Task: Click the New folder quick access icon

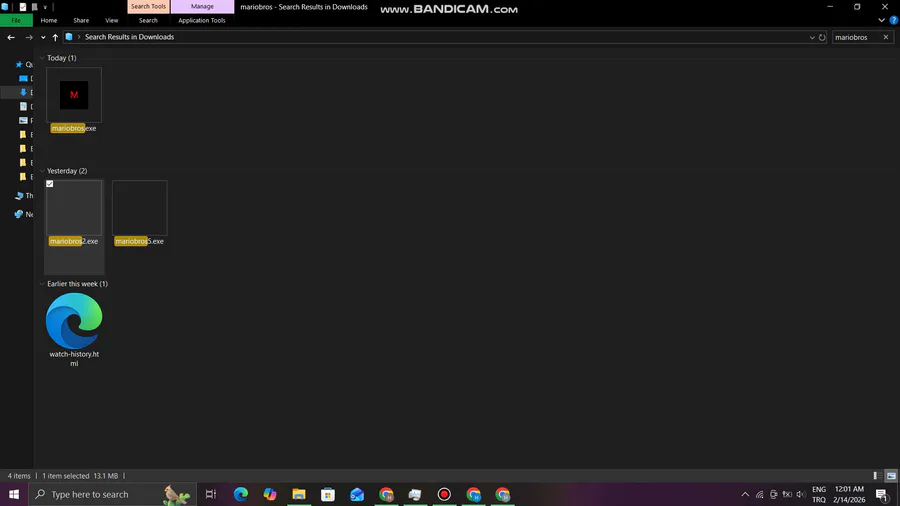Action: point(34,7)
